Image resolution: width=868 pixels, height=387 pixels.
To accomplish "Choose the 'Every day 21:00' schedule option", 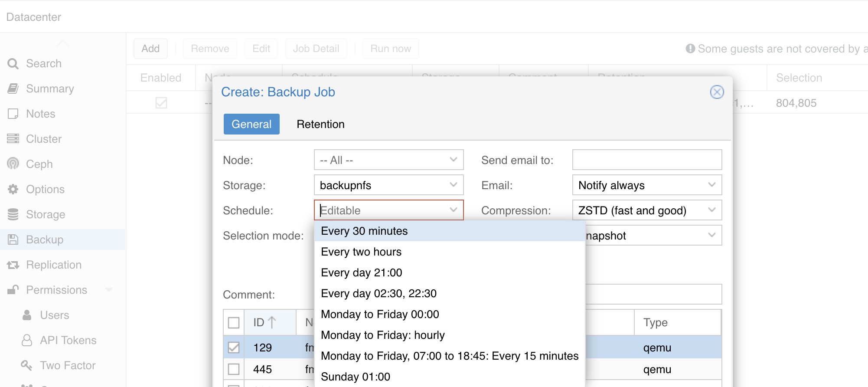I will [x=362, y=273].
